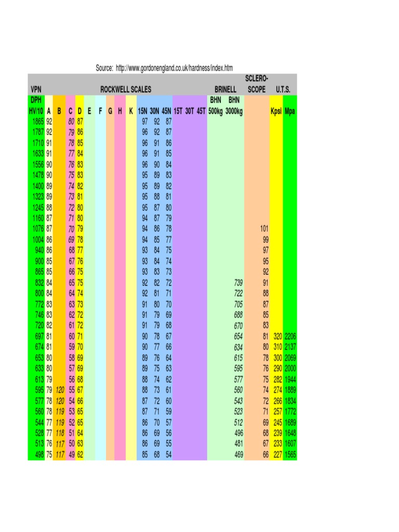Viewport: 399px width, 532px height.
Task: Click the BRINELL column group header
Action: point(225,89)
